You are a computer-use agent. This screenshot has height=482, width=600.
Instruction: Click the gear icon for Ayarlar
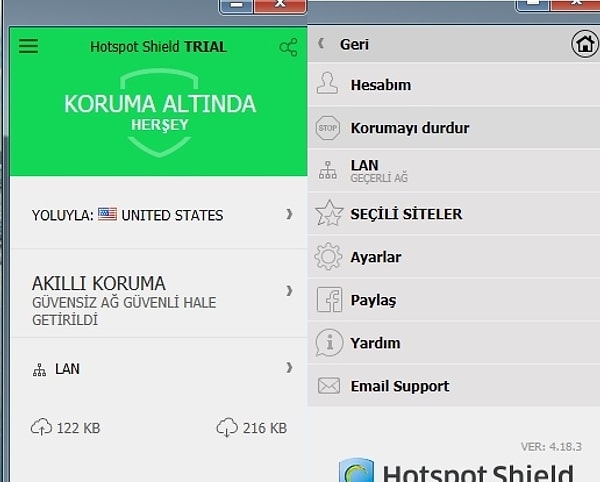click(328, 256)
